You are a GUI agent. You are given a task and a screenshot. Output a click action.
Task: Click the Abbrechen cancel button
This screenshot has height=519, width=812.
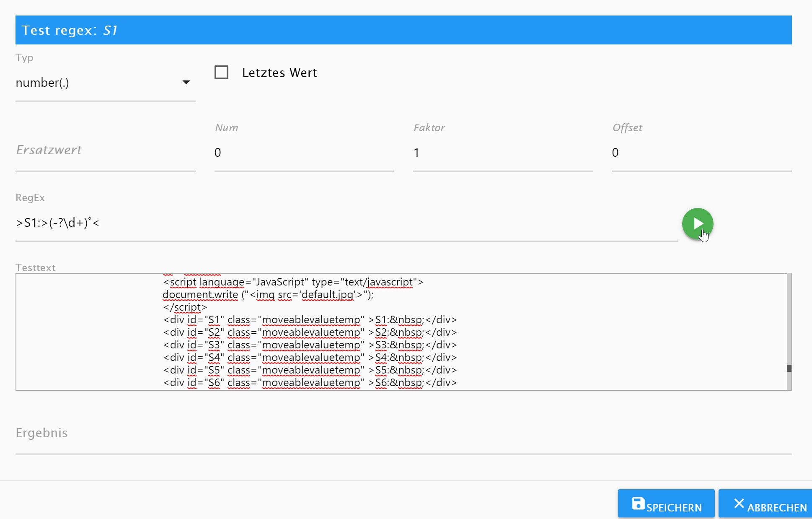[765, 504]
